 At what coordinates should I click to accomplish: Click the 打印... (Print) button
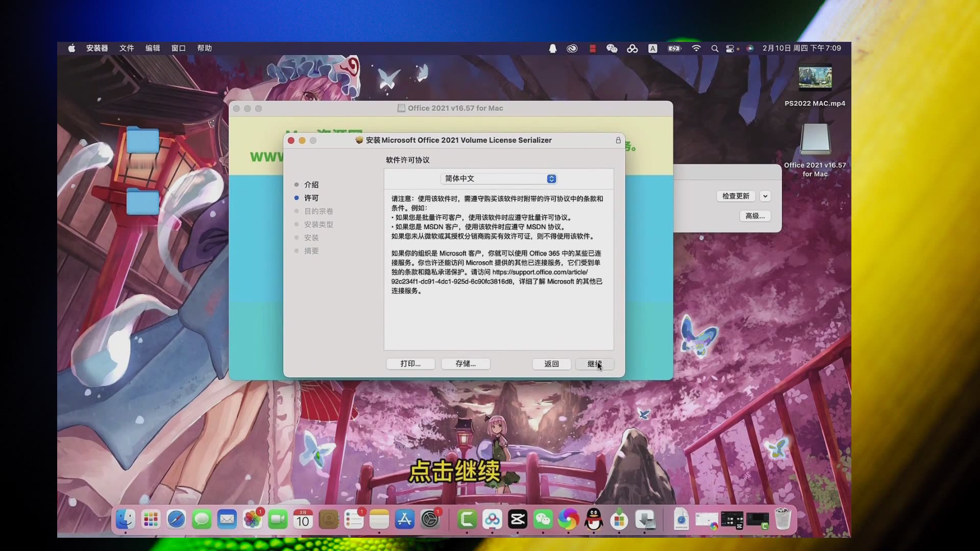click(410, 364)
